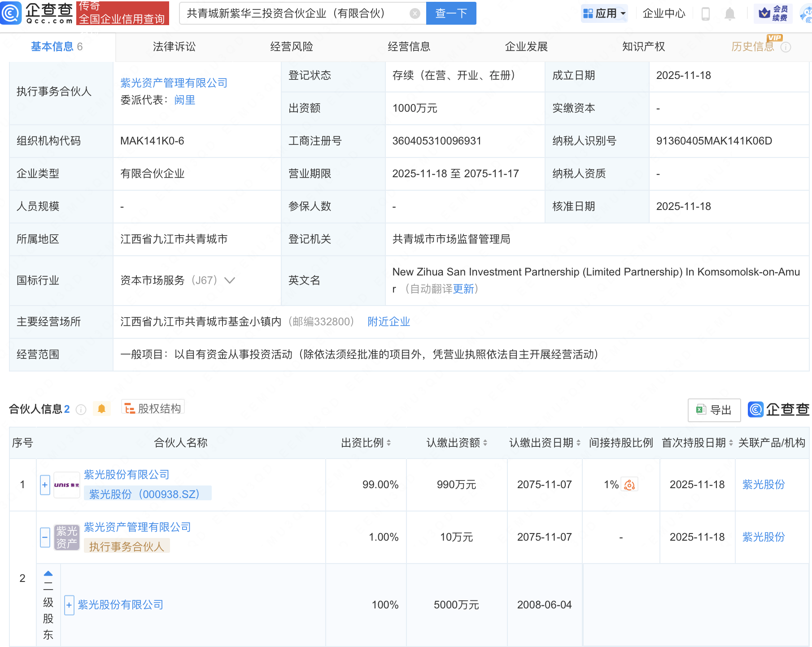This screenshot has height=647, width=812.
Task: Click the partner info alert bell icon
Action: click(101, 409)
